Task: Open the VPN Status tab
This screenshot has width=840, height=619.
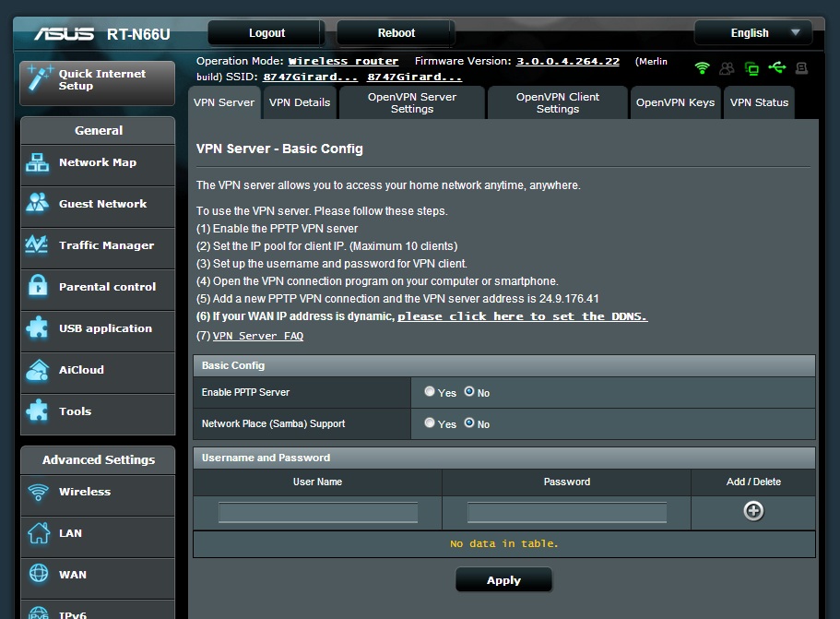Action: 759,102
